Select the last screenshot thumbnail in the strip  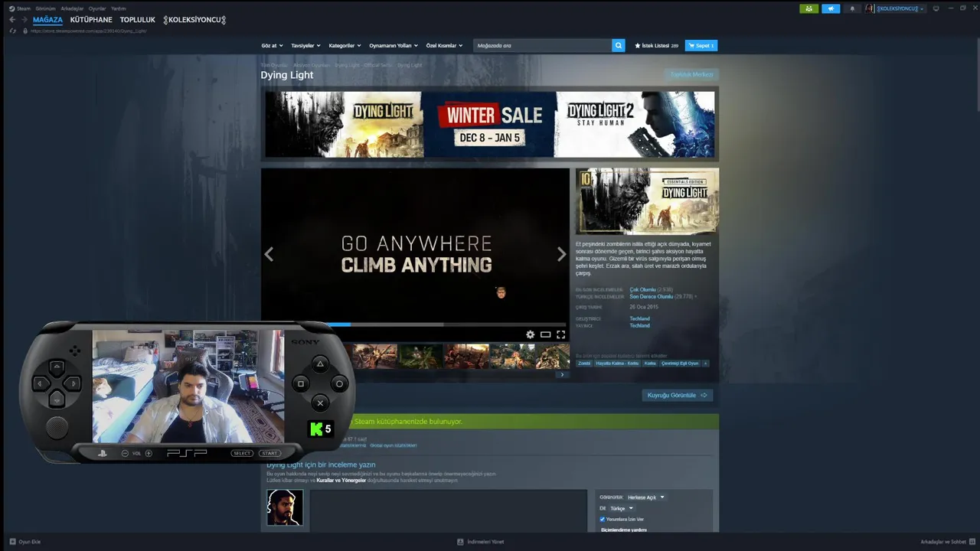(x=552, y=356)
